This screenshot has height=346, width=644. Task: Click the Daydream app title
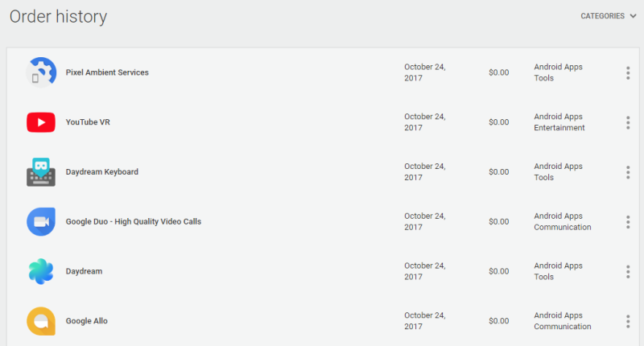(x=84, y=271)
